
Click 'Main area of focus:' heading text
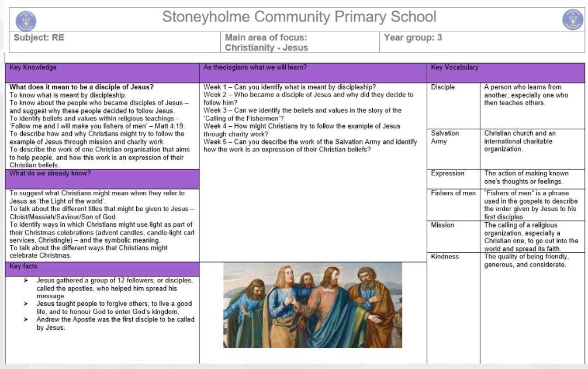(266, 37)
